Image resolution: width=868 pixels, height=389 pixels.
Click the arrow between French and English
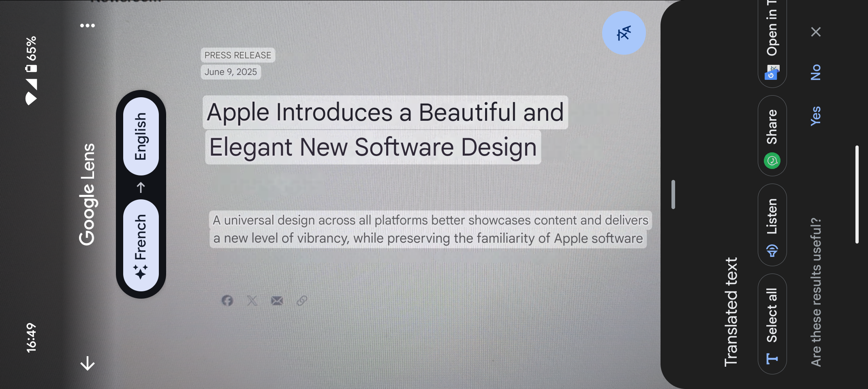pos(141,188)
